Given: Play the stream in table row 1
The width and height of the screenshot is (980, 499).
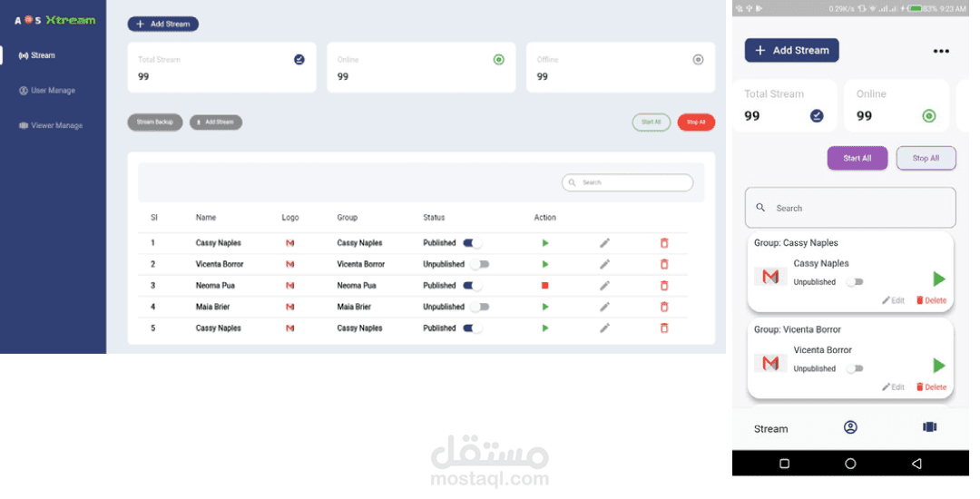Looking at the screenshot, I should 545,243.
